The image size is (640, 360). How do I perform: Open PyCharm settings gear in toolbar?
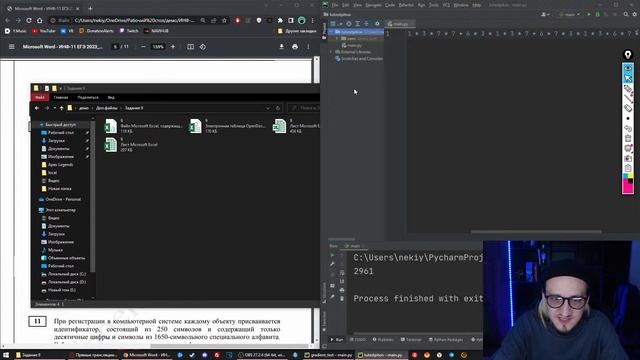click(635, 14)
